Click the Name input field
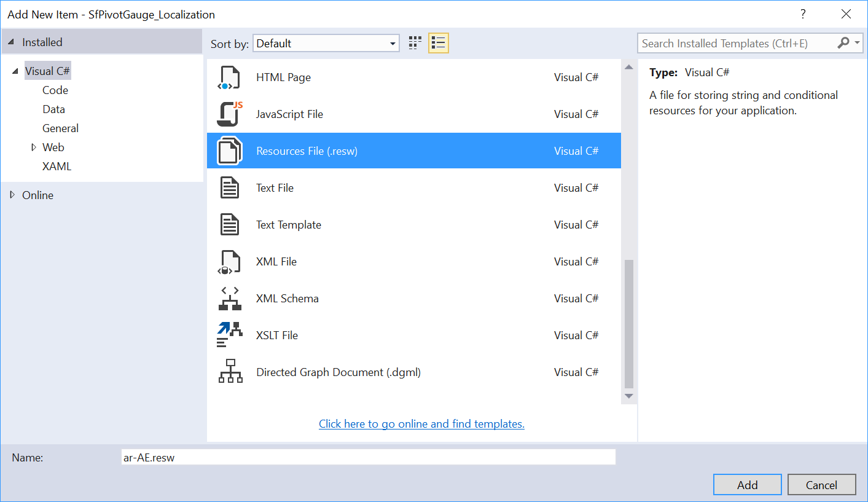Image resolution: width=868 pixels, height=502 pixels. 369,457
